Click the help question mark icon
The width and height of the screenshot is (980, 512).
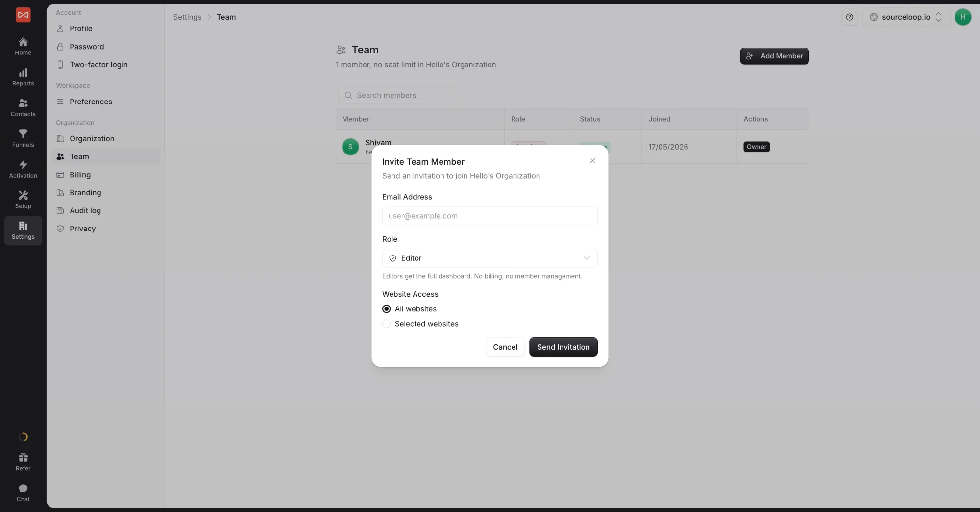pos(849,17)
